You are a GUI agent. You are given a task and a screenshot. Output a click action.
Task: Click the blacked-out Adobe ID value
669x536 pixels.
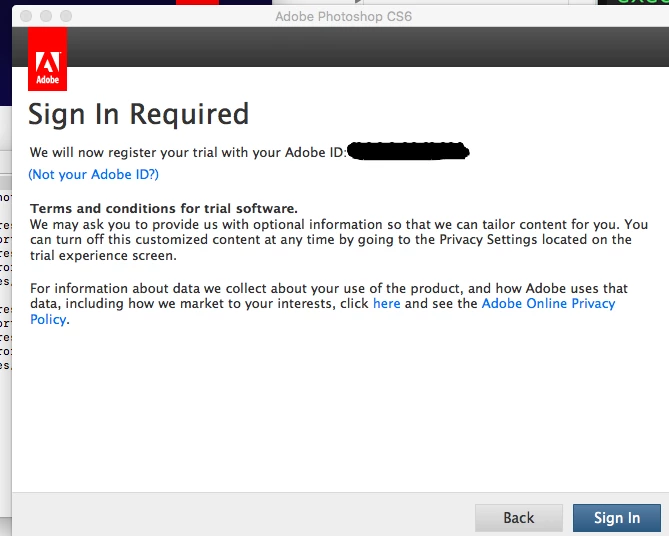pyautogui.click(x=408, y=151)
